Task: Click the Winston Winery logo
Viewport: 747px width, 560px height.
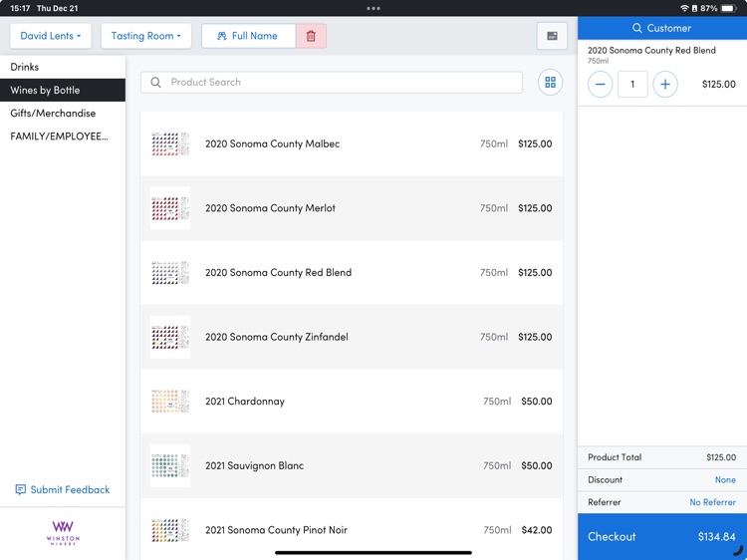Action: (63, 532)
